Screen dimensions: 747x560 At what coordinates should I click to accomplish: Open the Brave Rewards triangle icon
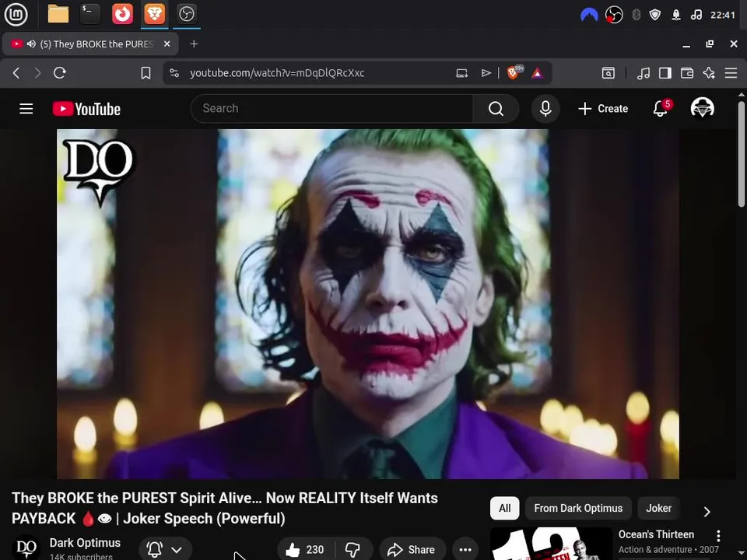tap(538, 73)
